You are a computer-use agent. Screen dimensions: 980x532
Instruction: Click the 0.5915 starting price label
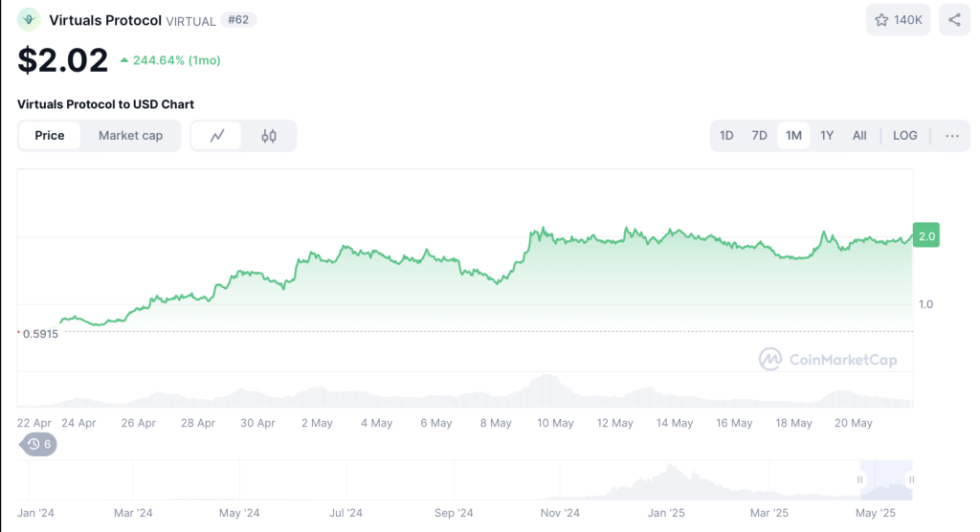point(40,334)
